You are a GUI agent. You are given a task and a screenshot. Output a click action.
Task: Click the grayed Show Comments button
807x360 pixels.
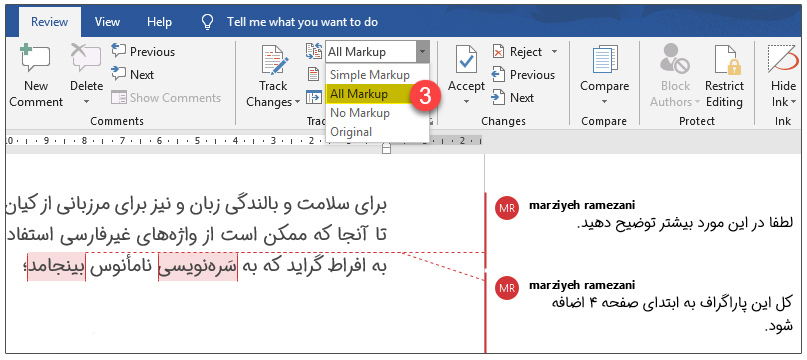coord(166,98)
